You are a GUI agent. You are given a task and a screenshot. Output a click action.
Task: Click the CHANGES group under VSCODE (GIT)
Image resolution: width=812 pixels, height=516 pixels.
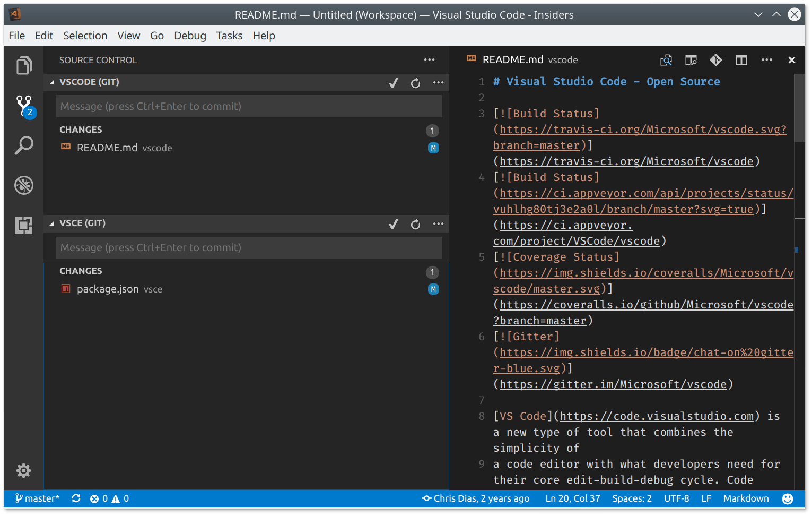coord(246,130)
